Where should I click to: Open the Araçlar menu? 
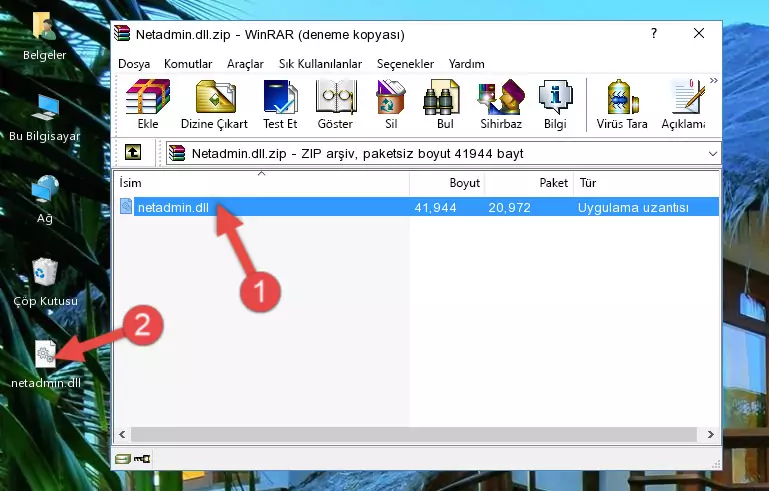(x=245, y=64)
